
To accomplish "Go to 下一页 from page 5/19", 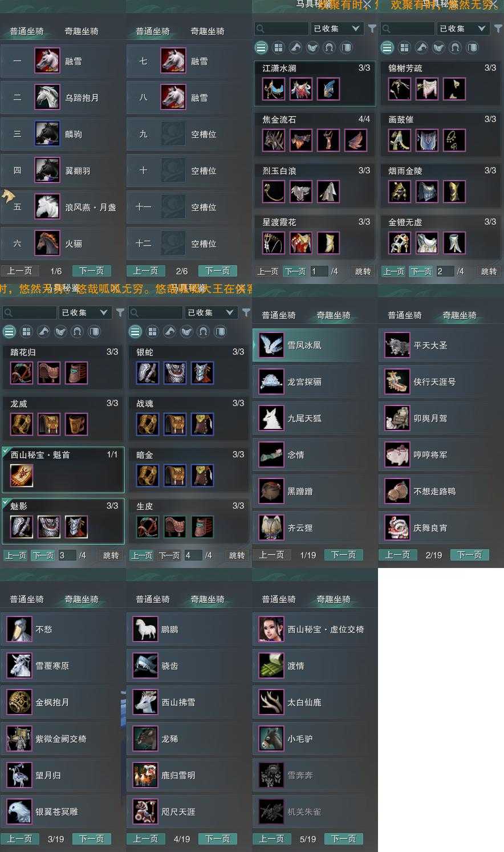I will (x=344, y=839).
